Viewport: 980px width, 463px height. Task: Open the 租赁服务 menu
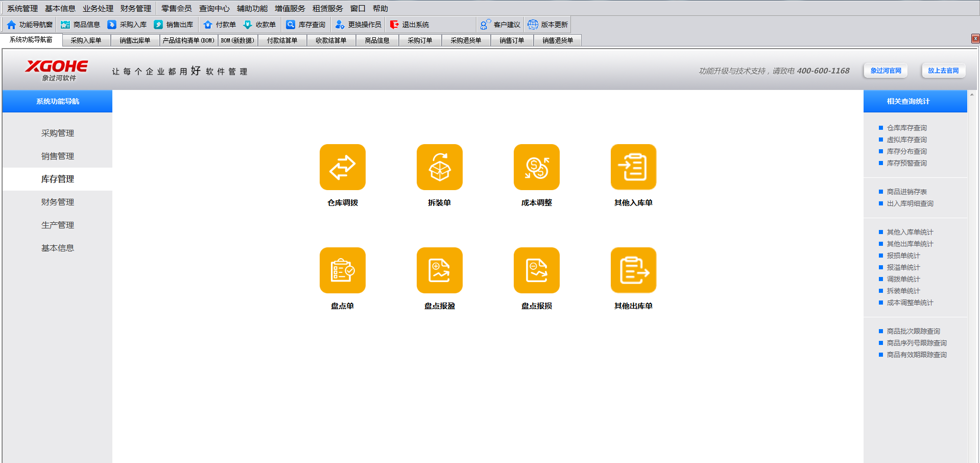(328, 8)
